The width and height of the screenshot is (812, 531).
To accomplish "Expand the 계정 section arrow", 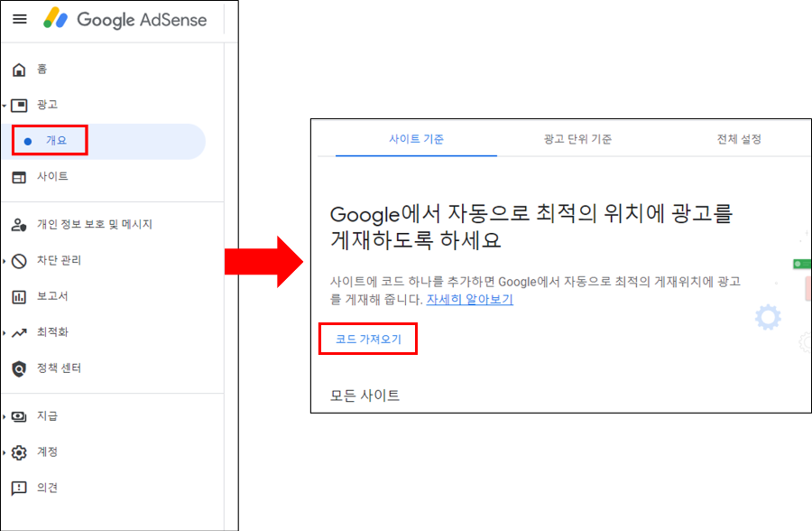I will [x=5, y=452].
